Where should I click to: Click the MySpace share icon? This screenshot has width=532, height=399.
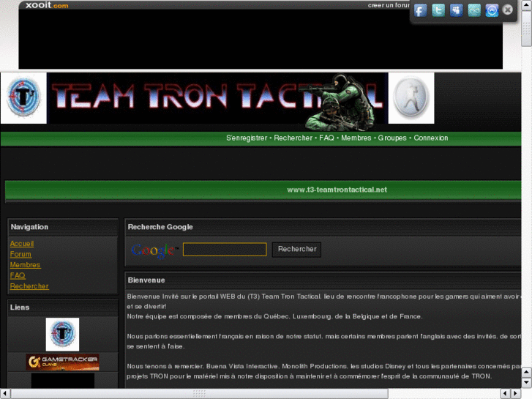[x=457, y=10]
